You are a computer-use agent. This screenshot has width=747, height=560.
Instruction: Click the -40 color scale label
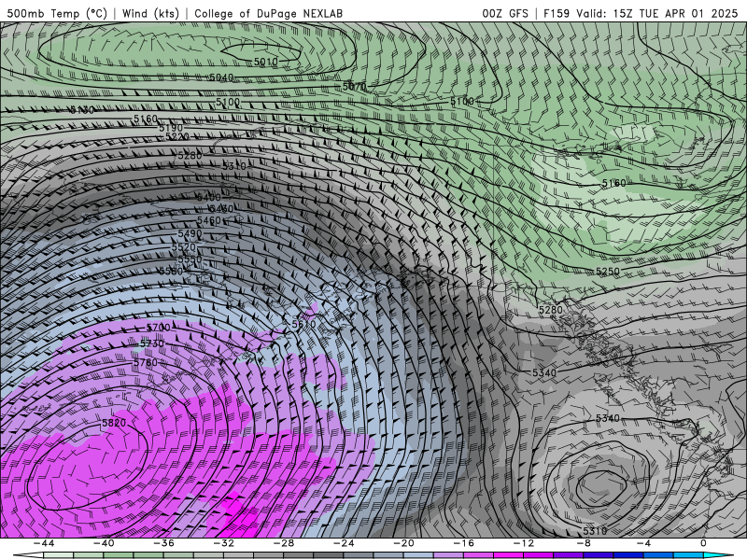[104, 543]
